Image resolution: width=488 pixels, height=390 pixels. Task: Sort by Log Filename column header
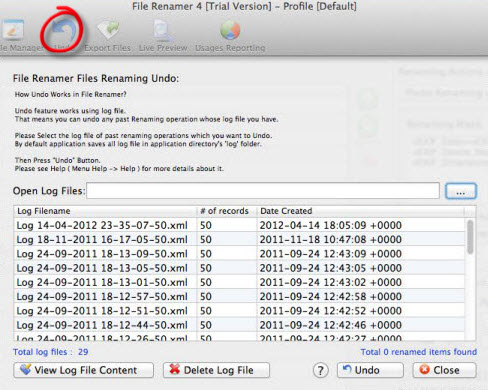click(105, 211)
